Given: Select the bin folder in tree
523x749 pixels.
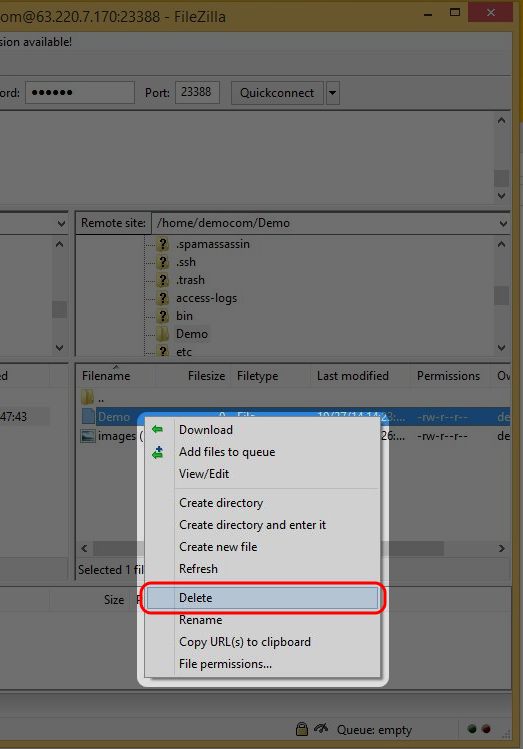Looking at the screenshot, I should tap(184, 316).
